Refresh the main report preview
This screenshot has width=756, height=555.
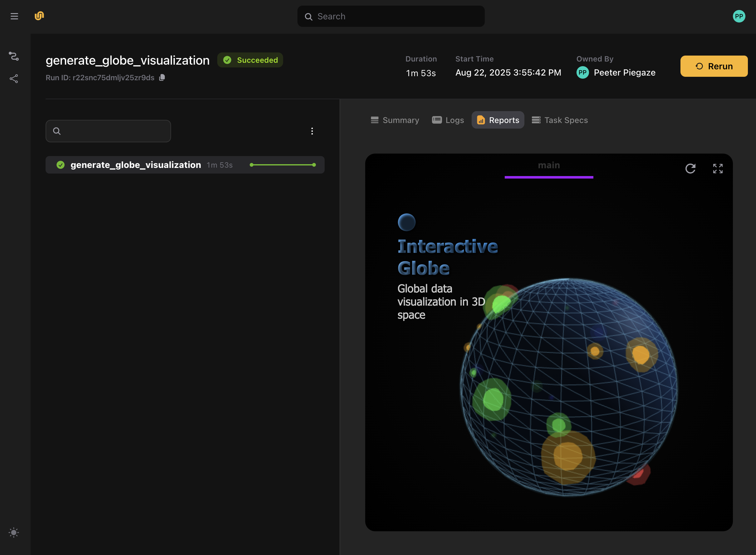(x=690, y=168)
